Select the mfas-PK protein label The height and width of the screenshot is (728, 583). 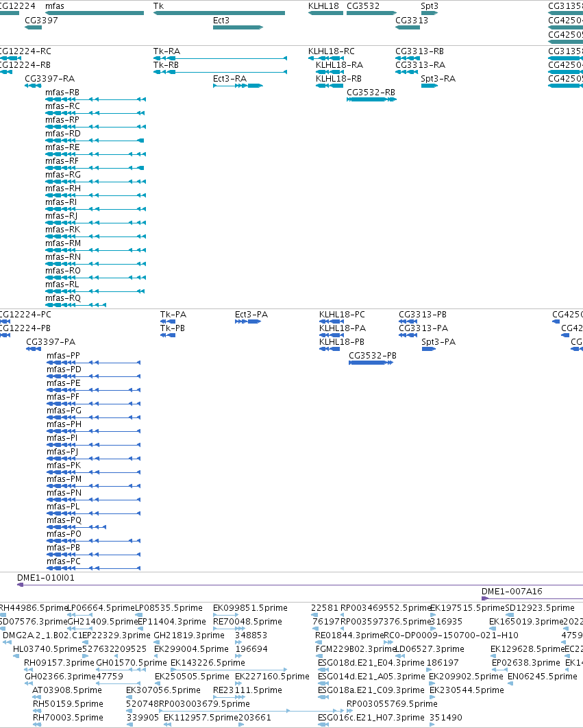64,465
